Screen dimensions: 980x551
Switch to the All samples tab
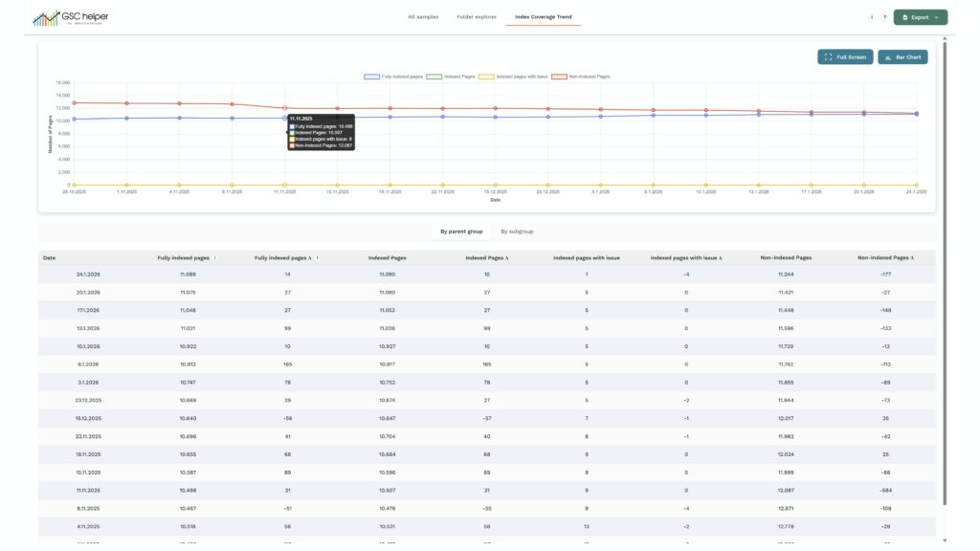(x=423, y=17)
